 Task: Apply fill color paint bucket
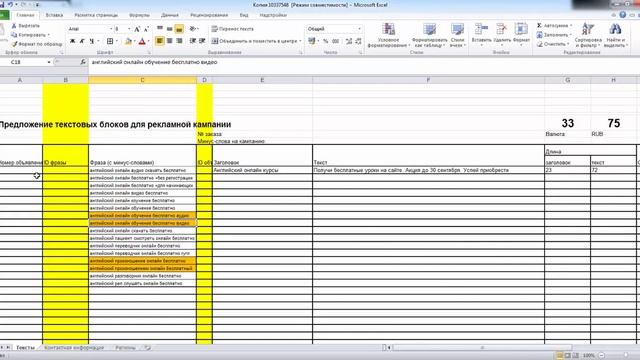pyautogui.click(x=129, y=41)
